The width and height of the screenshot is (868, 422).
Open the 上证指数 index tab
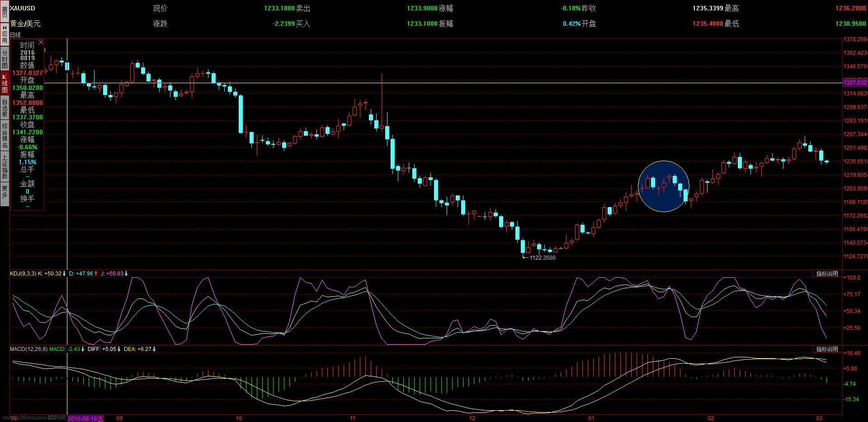pos(5,166)
